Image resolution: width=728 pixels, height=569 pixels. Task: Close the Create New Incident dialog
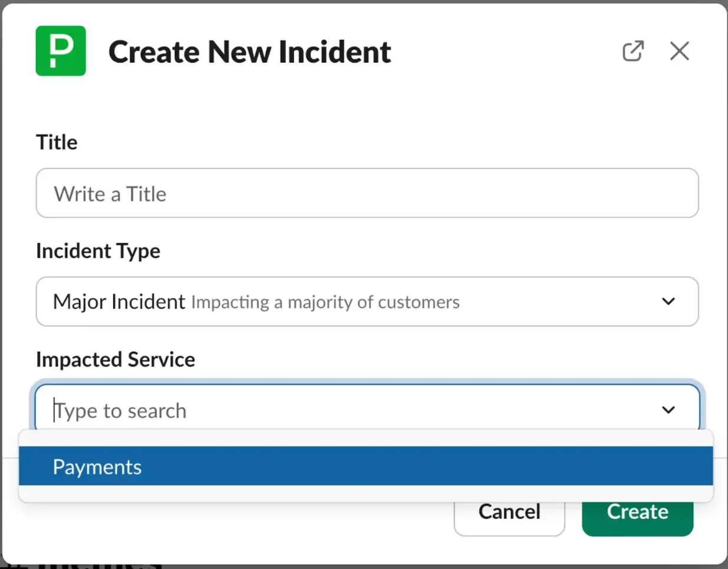point(679,51)
